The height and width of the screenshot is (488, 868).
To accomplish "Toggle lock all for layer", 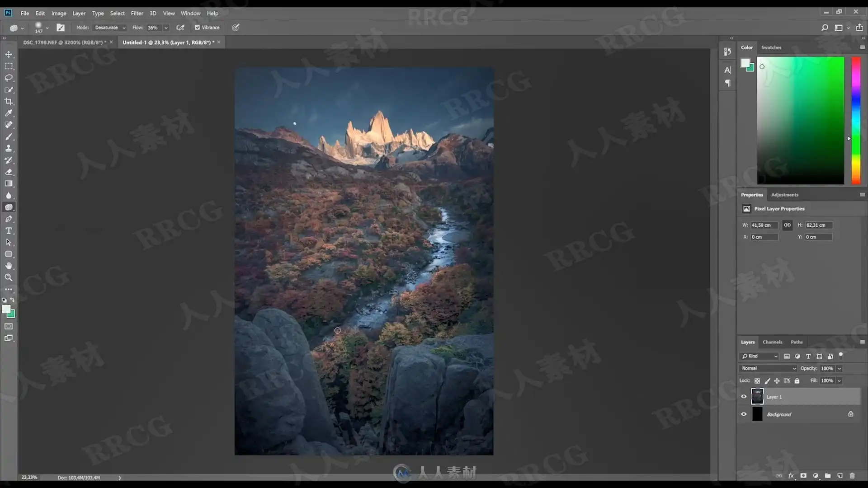I will coord(797,381).
